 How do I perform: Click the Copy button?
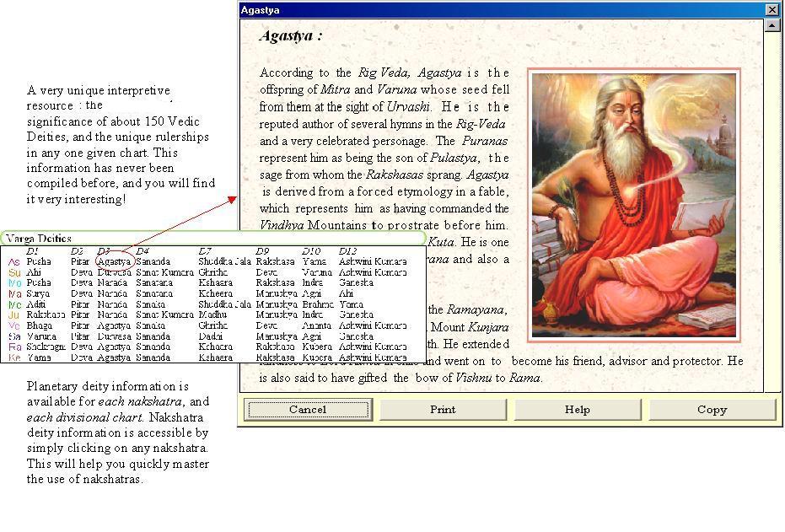[712, 410]
